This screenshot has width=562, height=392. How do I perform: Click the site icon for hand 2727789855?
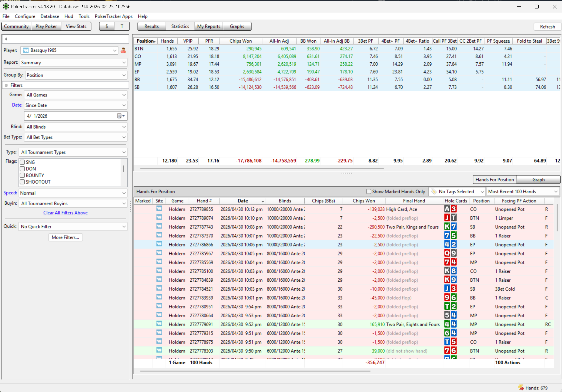tap(159, 209)
